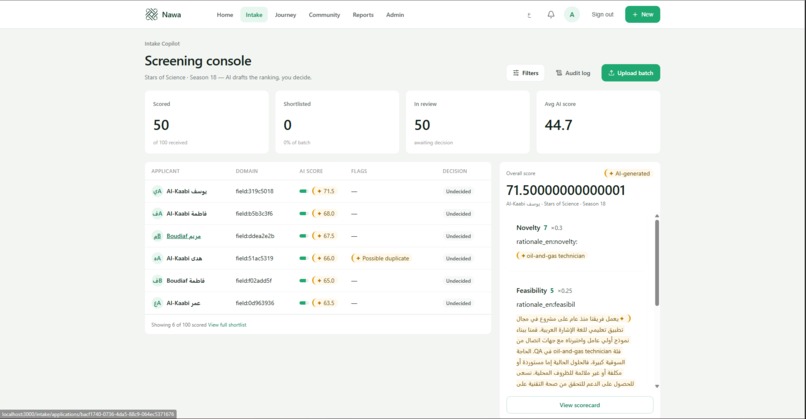
Task: Click avatar icon in Boudiaf field:ddea2e2b row
Action: point(157,236)
